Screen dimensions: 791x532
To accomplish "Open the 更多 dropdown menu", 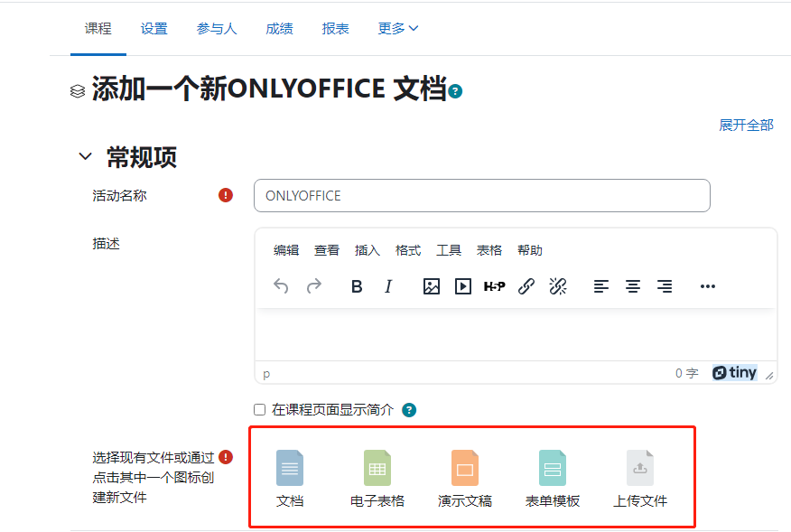I will [x=398, y=29].
